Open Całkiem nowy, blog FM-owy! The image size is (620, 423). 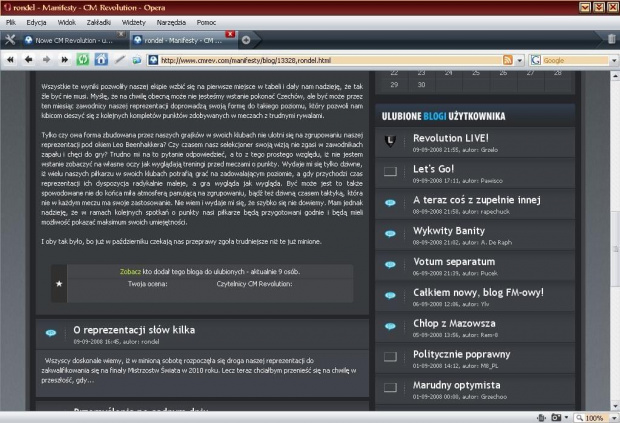coord(478,292)
